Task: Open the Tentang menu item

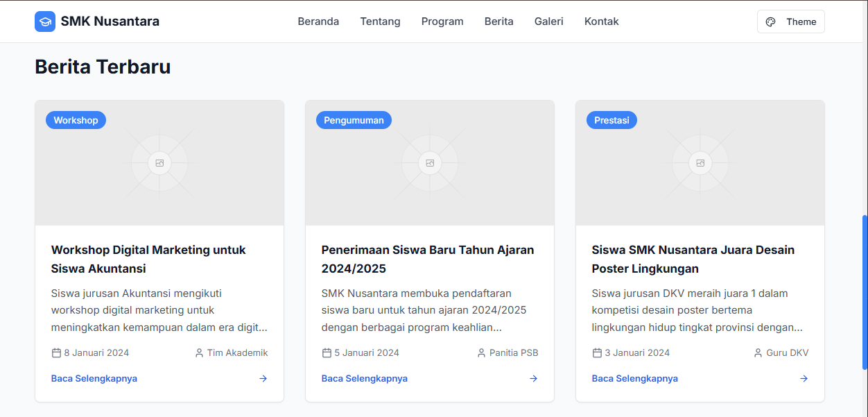Action: [x=380, y=22]
